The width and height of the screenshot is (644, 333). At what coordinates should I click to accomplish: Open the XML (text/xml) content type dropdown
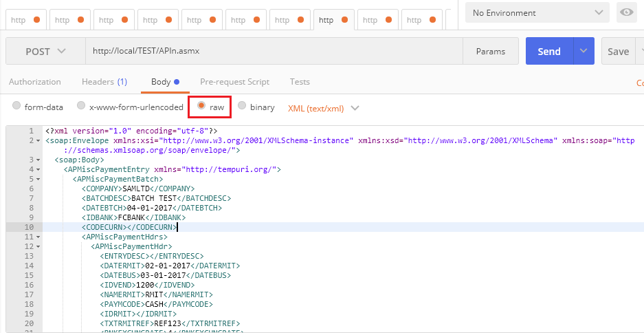coord(324,108)
